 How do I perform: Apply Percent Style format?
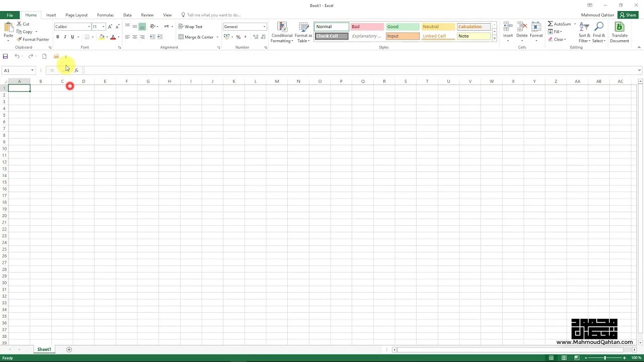(238, 37)
